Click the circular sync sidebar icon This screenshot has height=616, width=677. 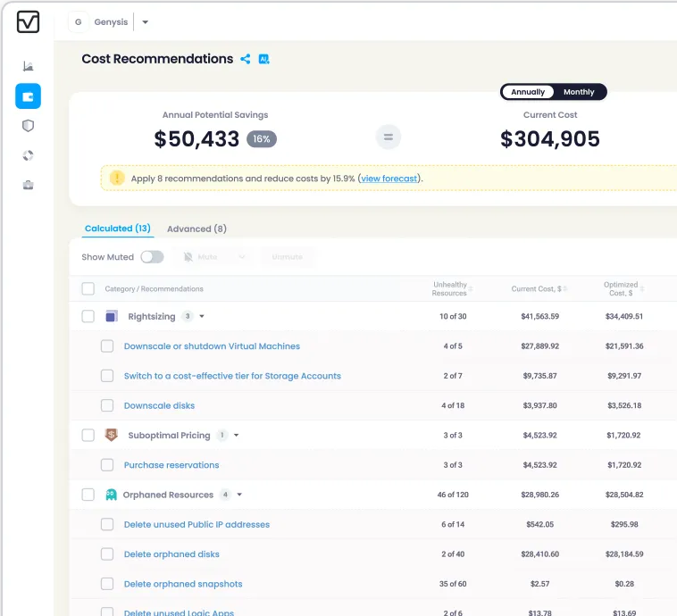pos(28,155)
